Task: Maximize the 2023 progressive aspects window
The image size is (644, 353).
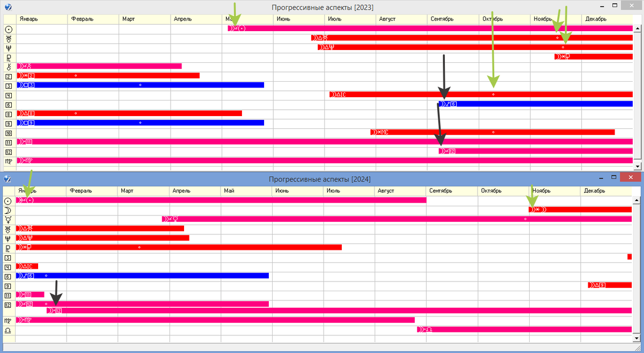Action: 615,6
